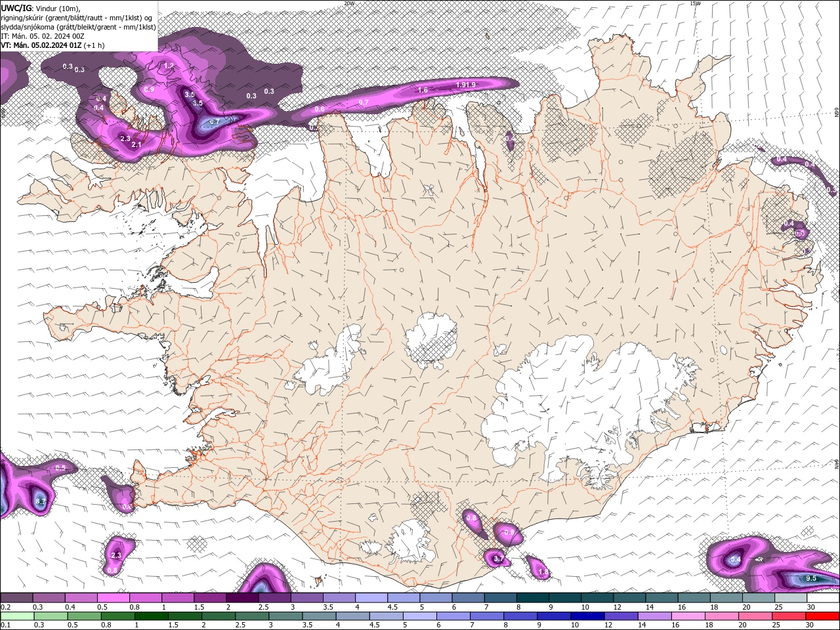
Task: Click the 0.6 value in the northern band
Action: (x=320, y=109)
